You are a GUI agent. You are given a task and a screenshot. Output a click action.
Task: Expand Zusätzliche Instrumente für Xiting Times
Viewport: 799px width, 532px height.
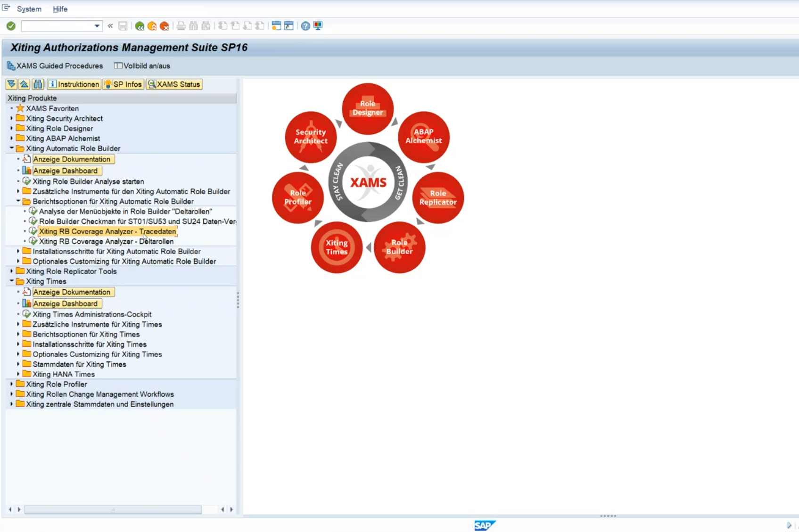coord(18,324)
